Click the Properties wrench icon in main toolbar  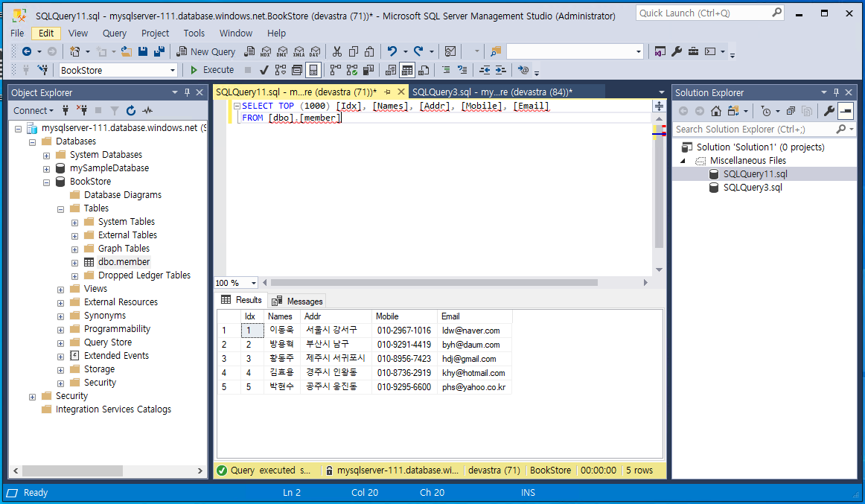tap(677, 52)
